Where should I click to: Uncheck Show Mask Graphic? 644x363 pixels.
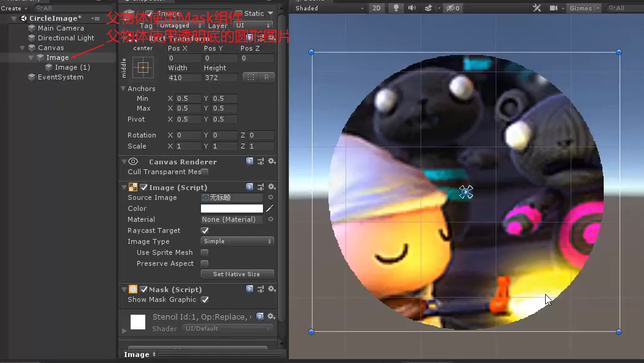coord(204,299)
